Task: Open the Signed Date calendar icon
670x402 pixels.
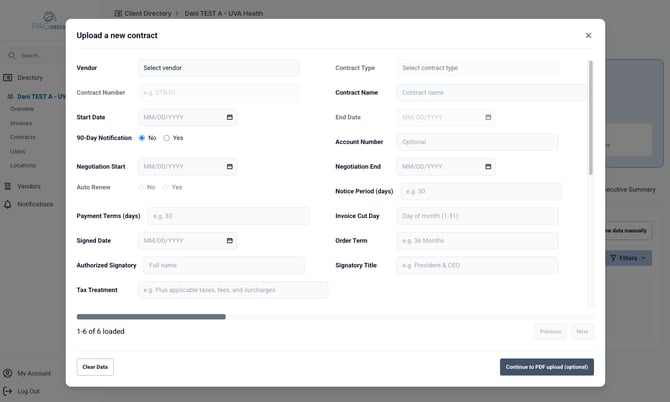Action: point(229,241)
